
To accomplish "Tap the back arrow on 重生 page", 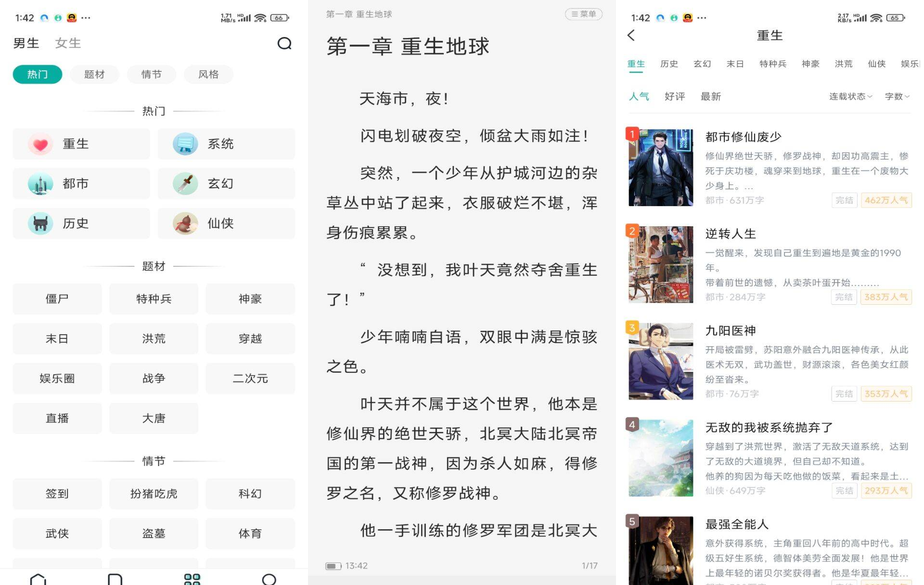I will 631,35.
